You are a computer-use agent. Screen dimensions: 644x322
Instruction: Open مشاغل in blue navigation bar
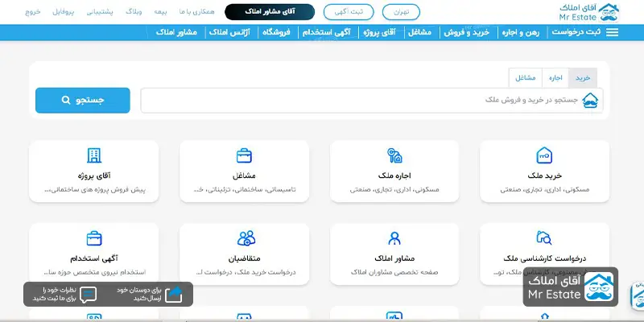[x=419, y=32]
